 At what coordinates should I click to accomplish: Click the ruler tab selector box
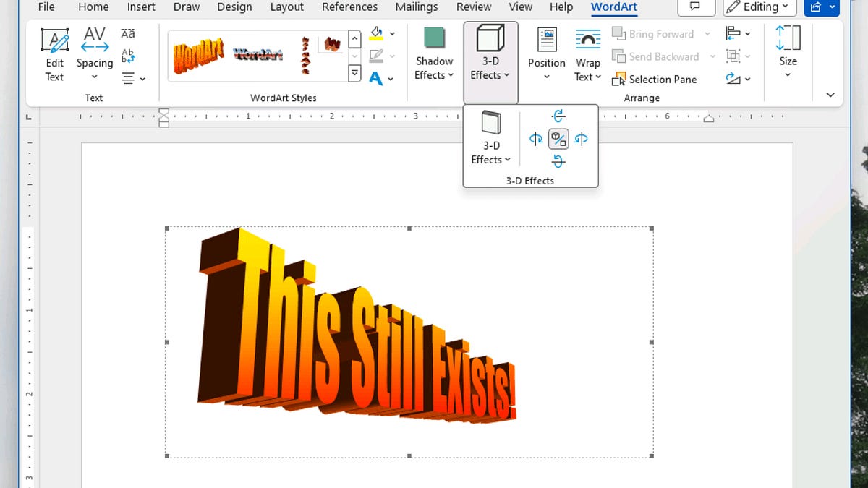29,116
